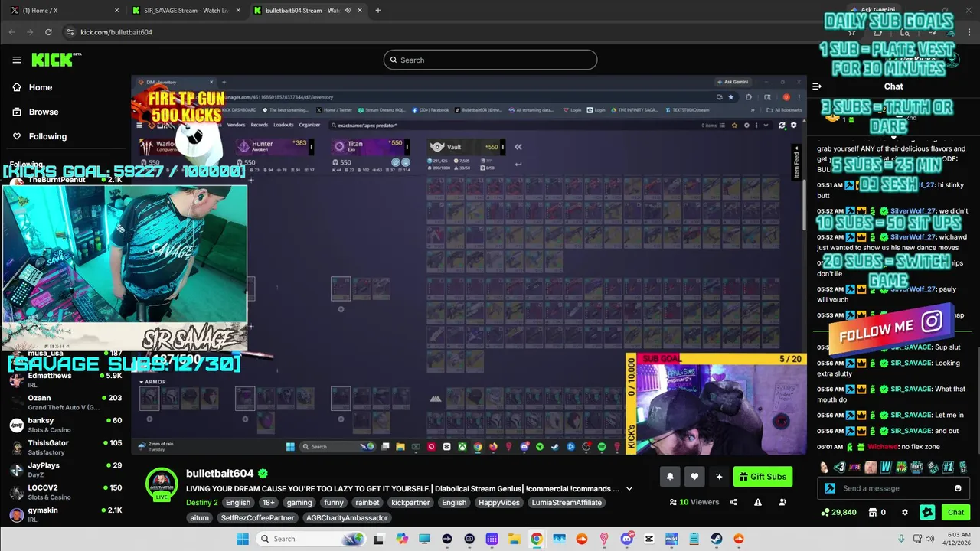
Task: Click SIR_SAVAGE username saying Sup slut
Action: pos(911,347)
